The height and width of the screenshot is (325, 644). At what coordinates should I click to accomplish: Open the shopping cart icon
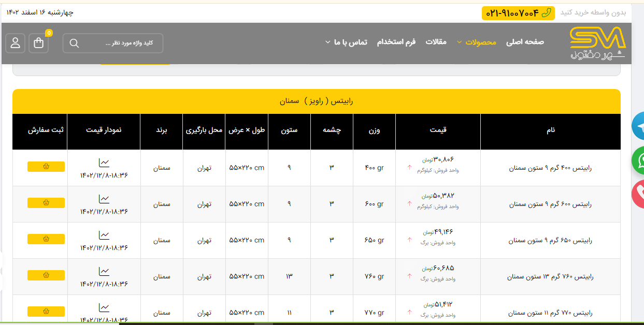pyautogui.click(x=39, y=43)
